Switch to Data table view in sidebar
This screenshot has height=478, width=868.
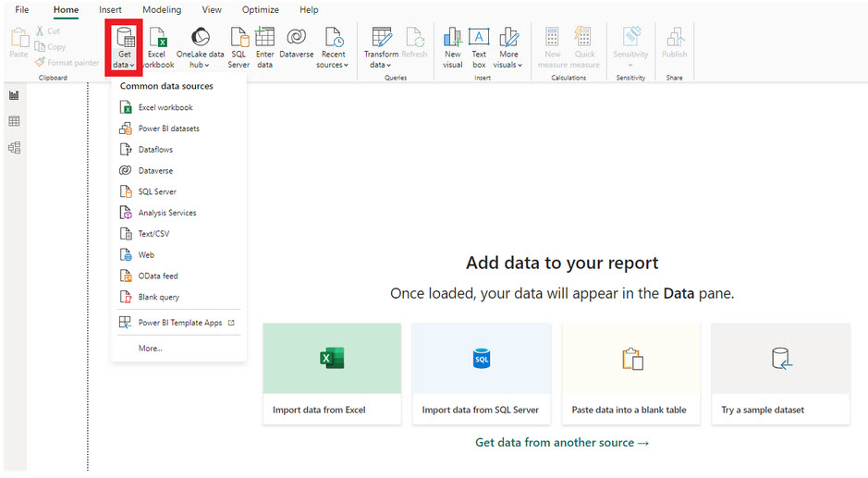coord(15,121)
